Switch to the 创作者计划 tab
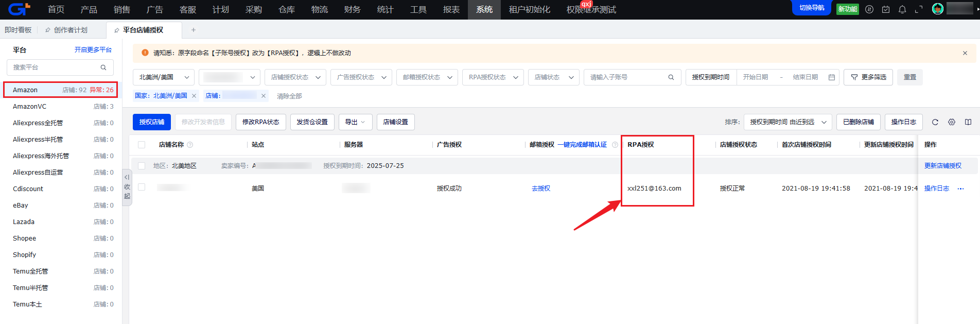 tap(71, 30)
